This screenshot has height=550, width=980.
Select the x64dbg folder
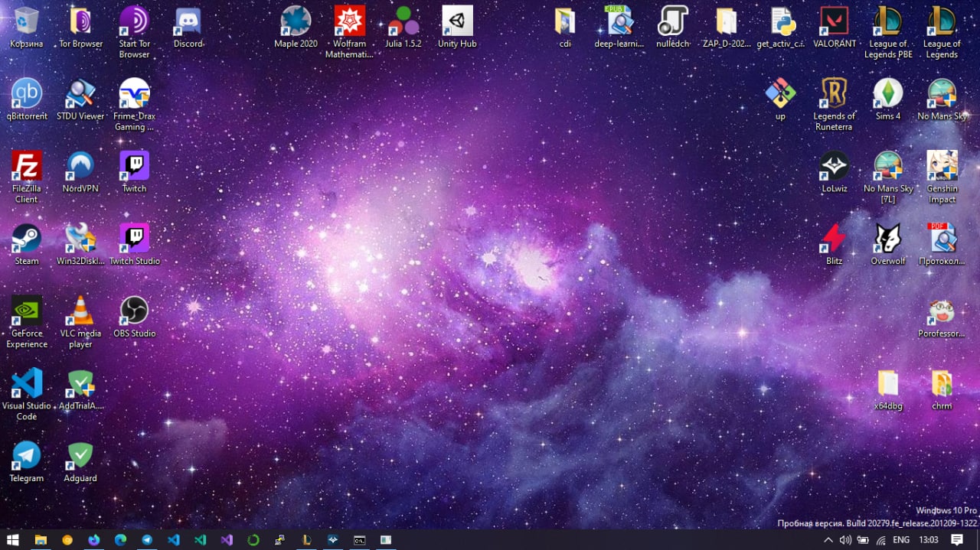tap(888, 390)
